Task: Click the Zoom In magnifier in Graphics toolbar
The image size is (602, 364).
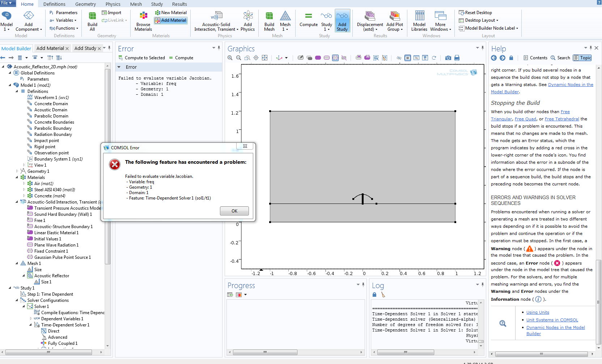Action: coord(230,58)
